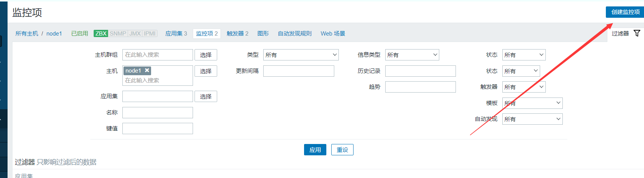Open the 自动发现规则 tab
The height and width of the screenshot is (178, 644).
[x=295, y=34]
